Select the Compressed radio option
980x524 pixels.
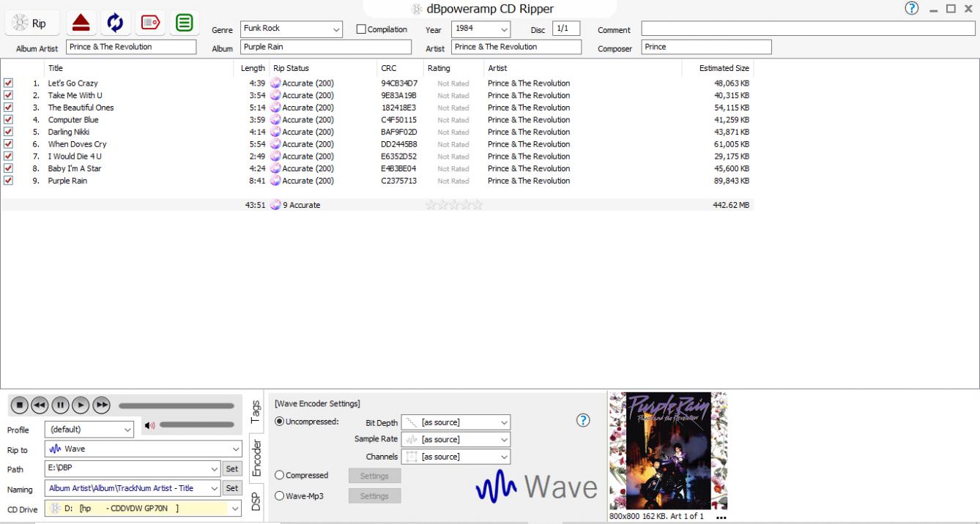coord(279,476)
